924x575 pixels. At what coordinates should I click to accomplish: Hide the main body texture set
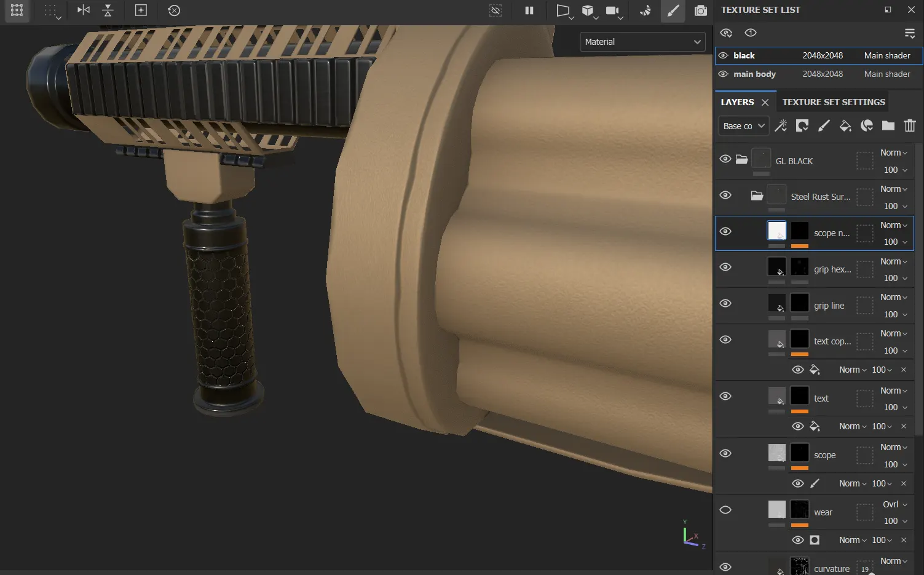click(724, 74)
